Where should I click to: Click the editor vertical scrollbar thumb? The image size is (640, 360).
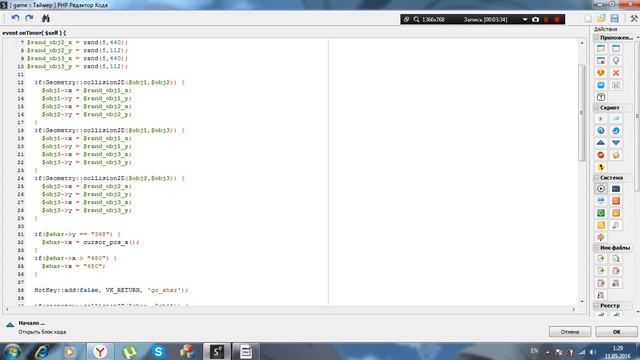[x=582, y=112]
